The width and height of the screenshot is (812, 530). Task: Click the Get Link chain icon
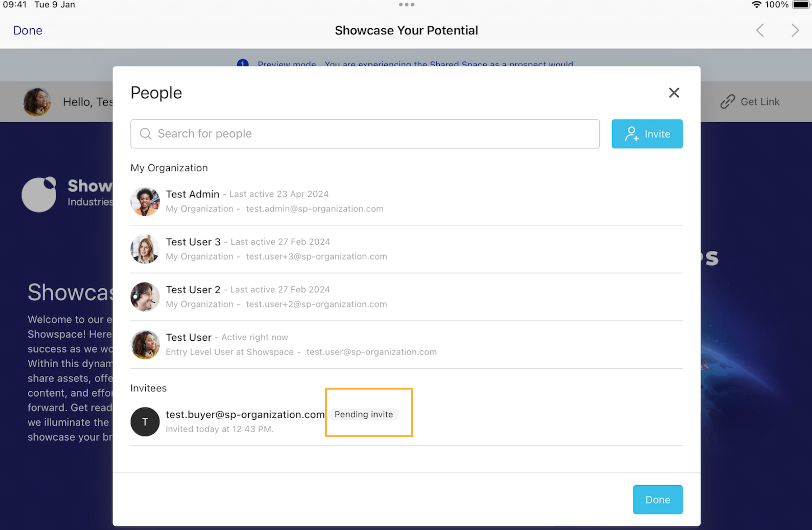(x=728, y=102)
